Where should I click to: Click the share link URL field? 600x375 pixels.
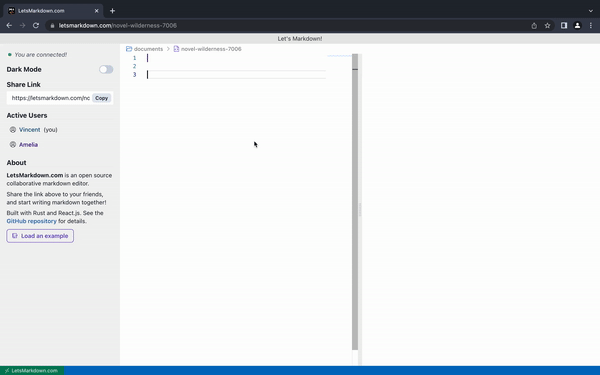coord(50,98)
